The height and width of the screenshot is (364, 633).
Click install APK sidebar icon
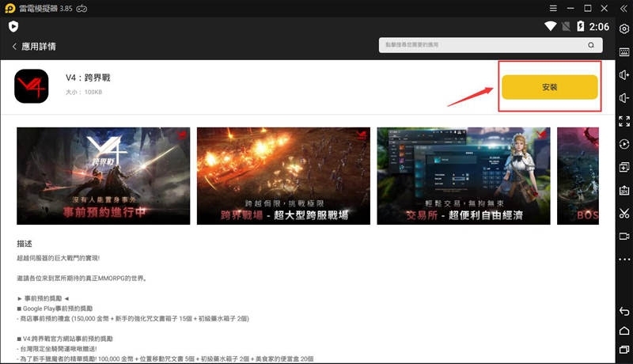tap(624, 190)
